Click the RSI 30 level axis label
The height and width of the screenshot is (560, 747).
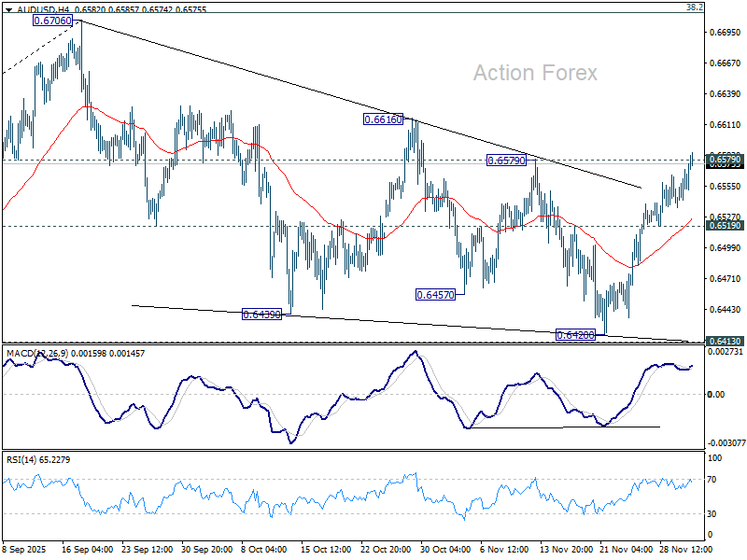[x=712, y=514]
